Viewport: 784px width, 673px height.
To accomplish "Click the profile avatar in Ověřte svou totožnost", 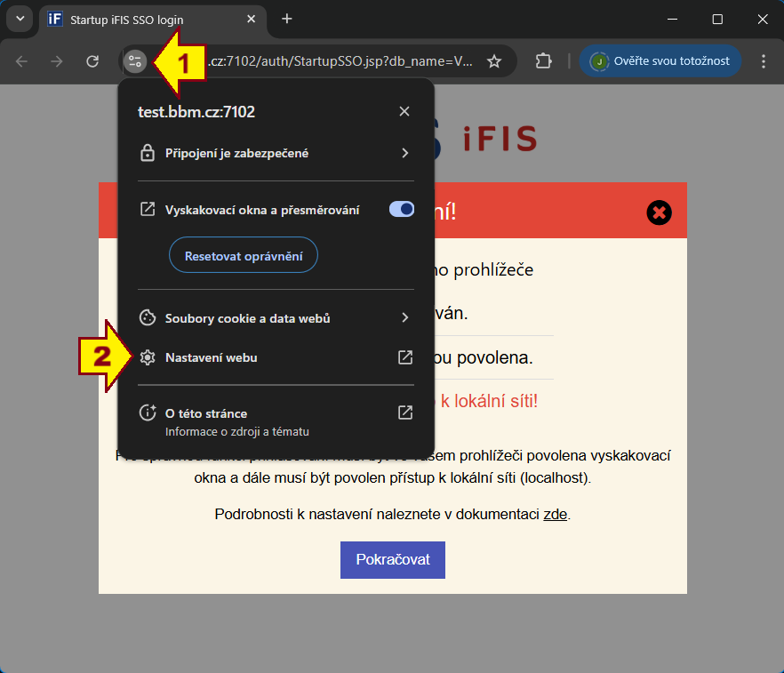I will point(598,61).
